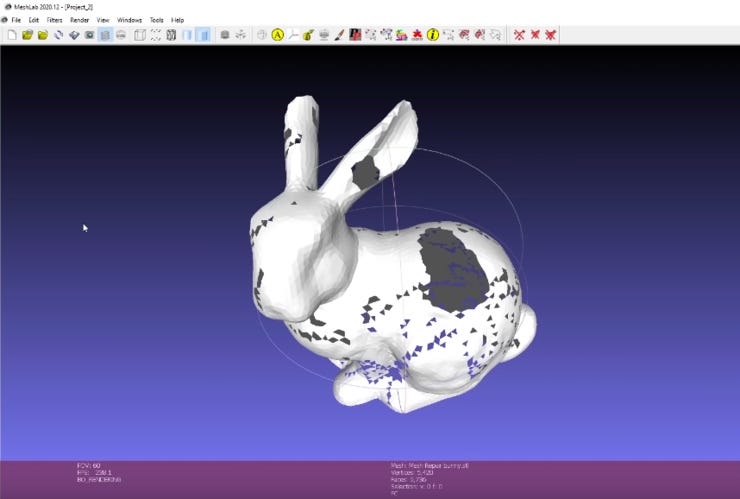This screenshot has width=740, height=499.
Task: Delete selected faces and vertices icon
Action: pos(550,34)
